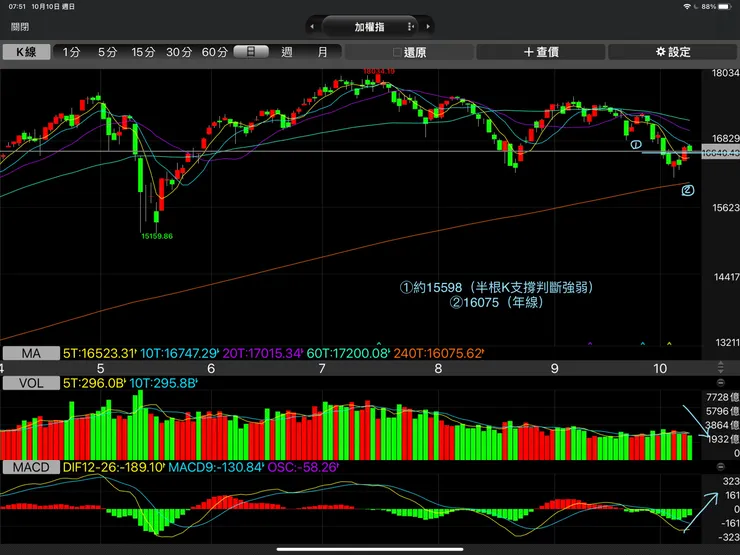Tap the green caret marker on chart bottom
740x555 pixels.
tap(378, 344)
